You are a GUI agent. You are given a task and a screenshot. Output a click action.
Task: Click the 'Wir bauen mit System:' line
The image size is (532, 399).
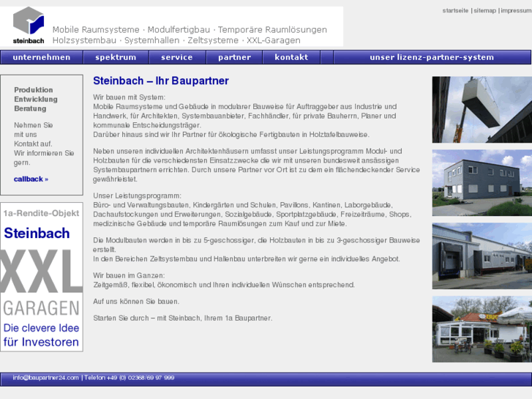[130, 97]
